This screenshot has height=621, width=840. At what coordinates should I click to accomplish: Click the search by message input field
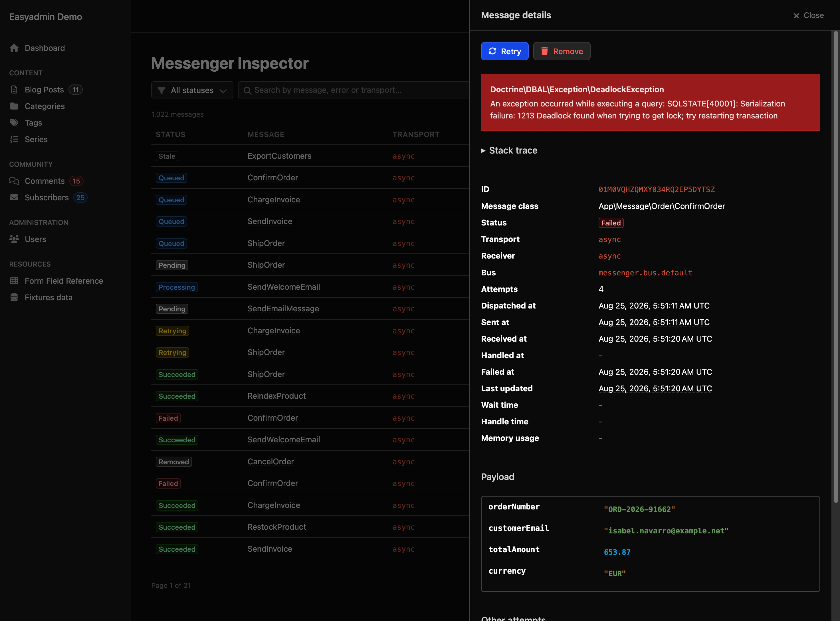(353, 90)
